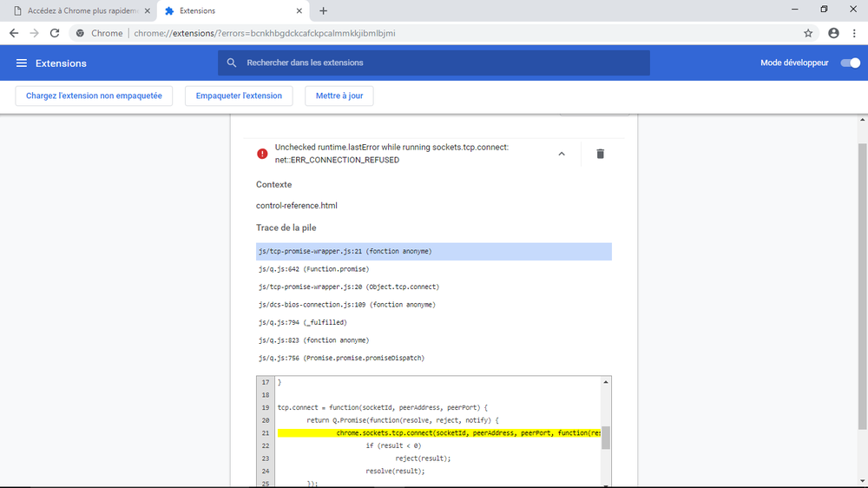Minimize the Chrome window
The width and height of the screenshot is (868, 488).
[x=795, y=10]
